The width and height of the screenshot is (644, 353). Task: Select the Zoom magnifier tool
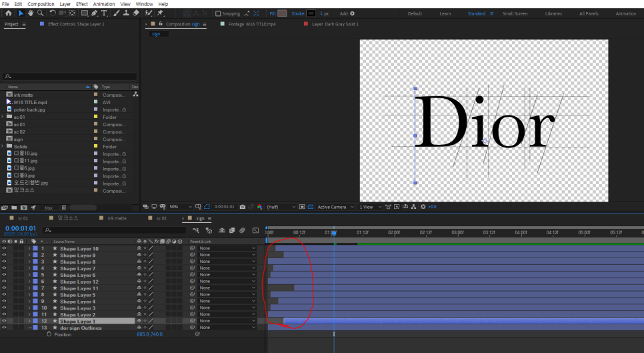point(40,13)
